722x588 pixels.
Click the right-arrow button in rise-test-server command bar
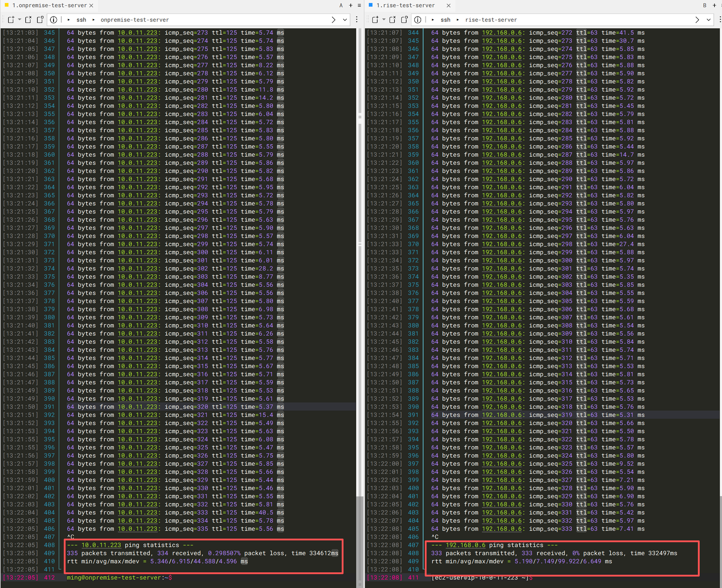coord(697,20)
